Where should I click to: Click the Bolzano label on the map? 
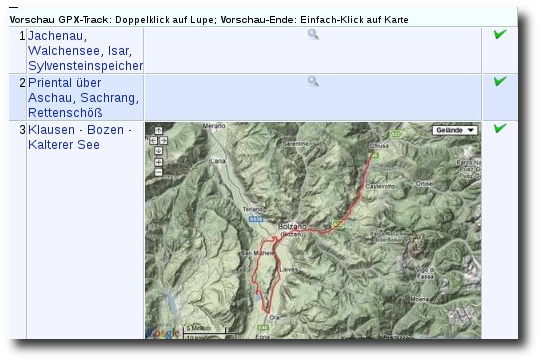coord(292,226)
